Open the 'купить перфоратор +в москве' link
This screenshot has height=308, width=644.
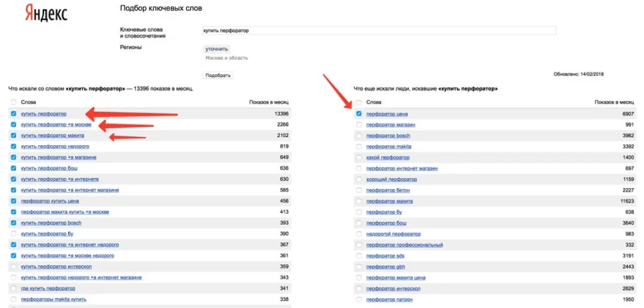tap(56, 124)
